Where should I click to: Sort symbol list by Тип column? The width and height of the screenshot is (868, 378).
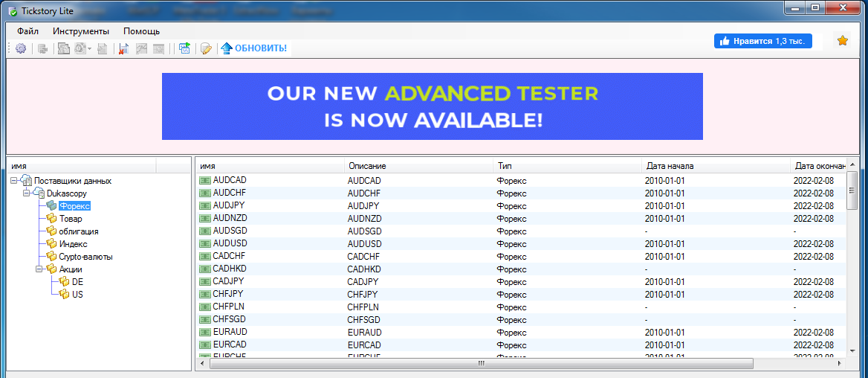(x=568, y=166)
